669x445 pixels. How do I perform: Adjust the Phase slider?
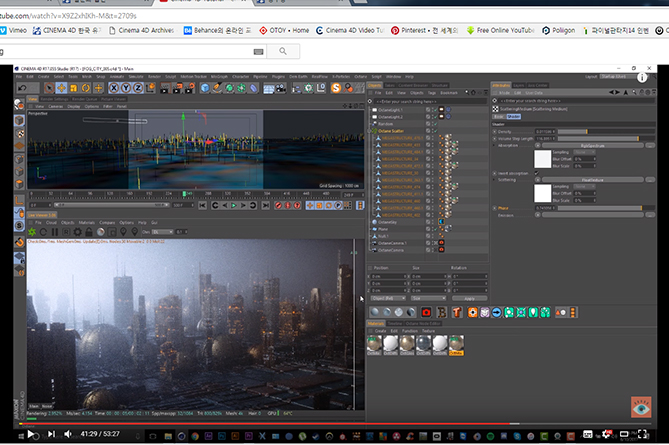606,208
